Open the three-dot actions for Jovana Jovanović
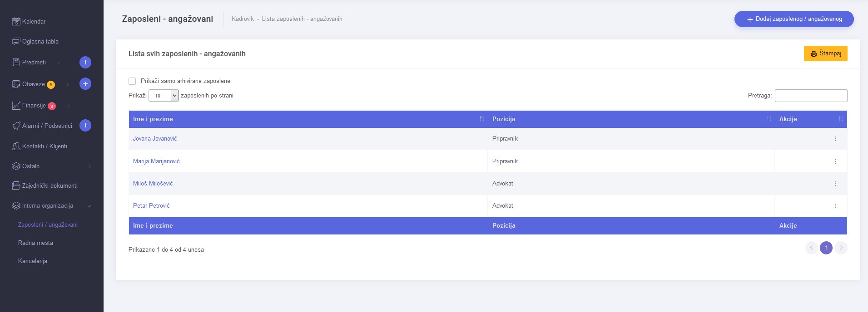This screenshot has height=312, width=868. click(835, 139)
